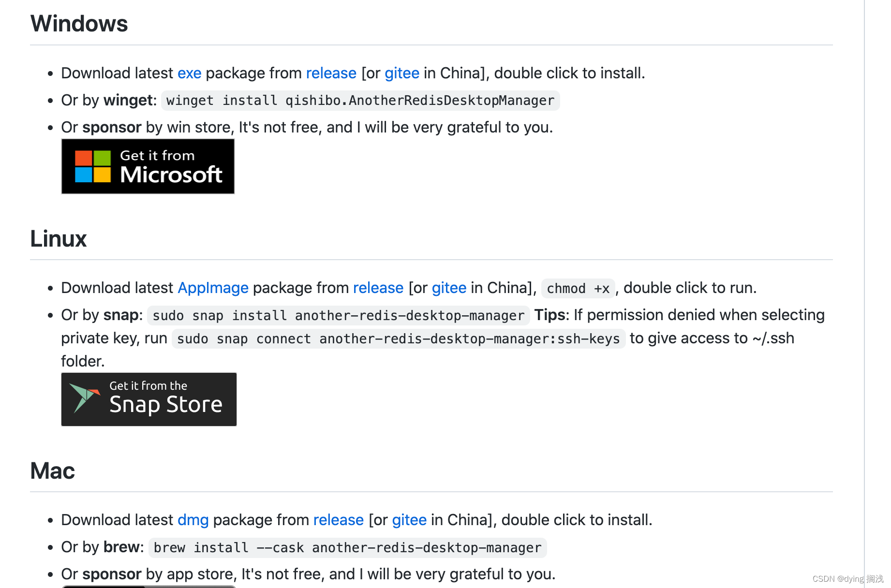The height and width of the screenshot is (588, 891).
Task: Click the bold word snap
Action: click(x=121, y=315)
